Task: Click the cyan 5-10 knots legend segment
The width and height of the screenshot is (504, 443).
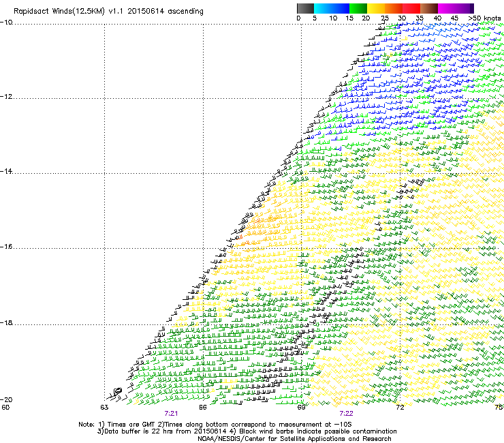Action: click(323, 8)
